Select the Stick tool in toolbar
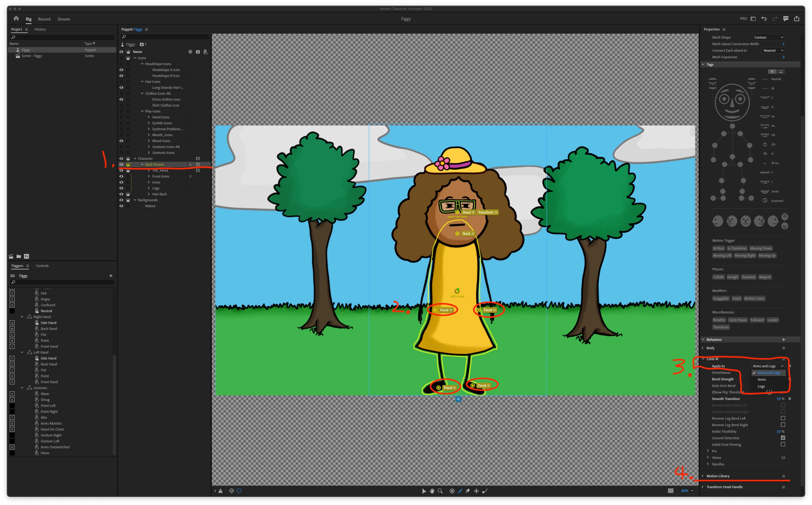Image resolution: width=812 pixels, height=505 pixels. point(460,491)
